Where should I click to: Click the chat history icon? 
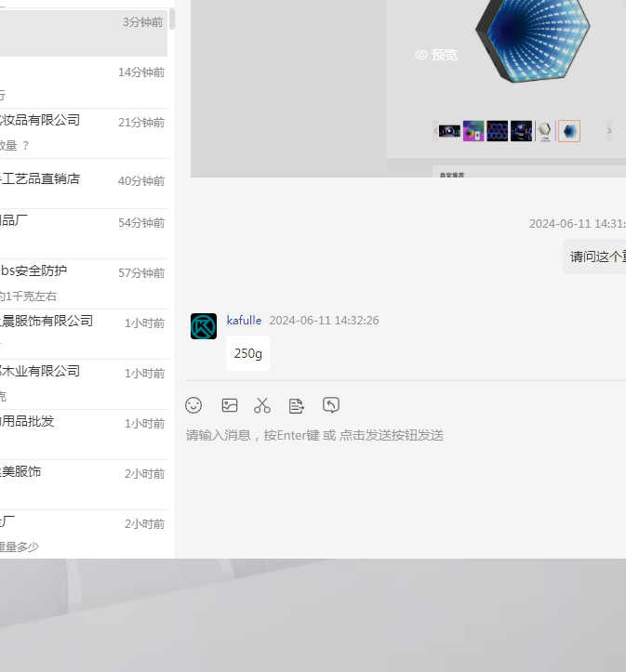click(x=331, y=405)
